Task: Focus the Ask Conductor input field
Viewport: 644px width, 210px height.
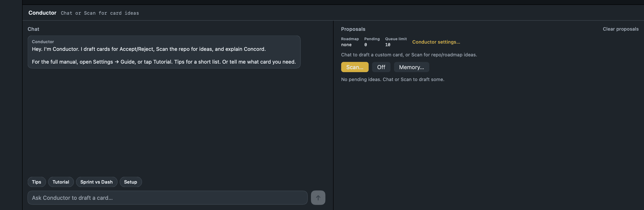Action: coord(168,197)
